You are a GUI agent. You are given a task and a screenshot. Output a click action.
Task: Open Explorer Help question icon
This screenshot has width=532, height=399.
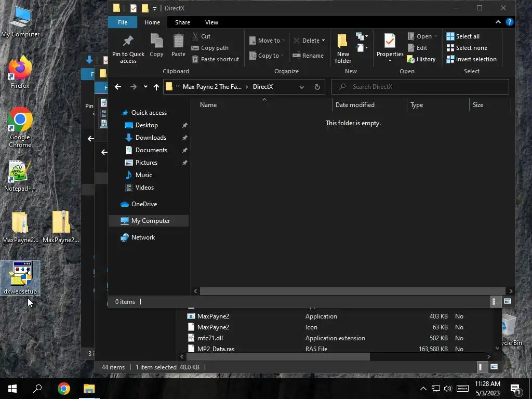pyautogui.click(x=509, y=22)
